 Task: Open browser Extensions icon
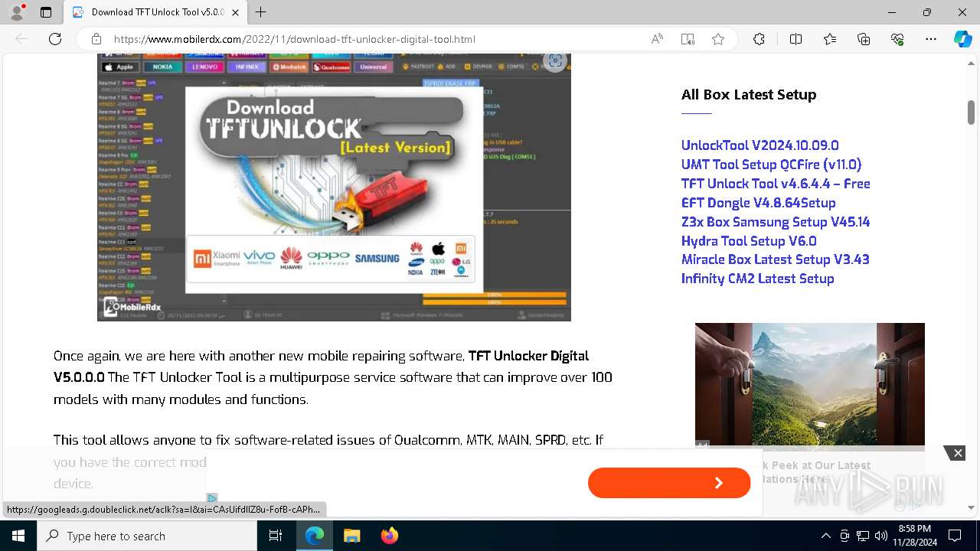pyautogui.click(x=759, y=39)
